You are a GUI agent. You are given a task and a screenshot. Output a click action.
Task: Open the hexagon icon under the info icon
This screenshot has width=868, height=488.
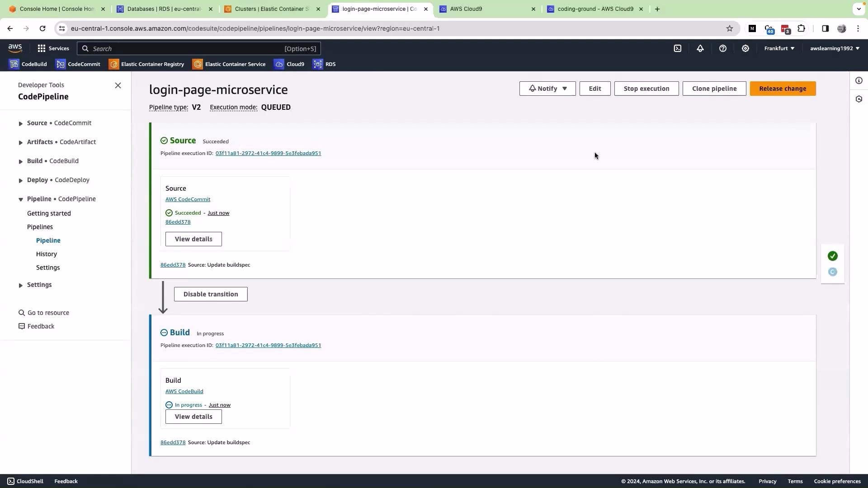click(x=859, y=99)
